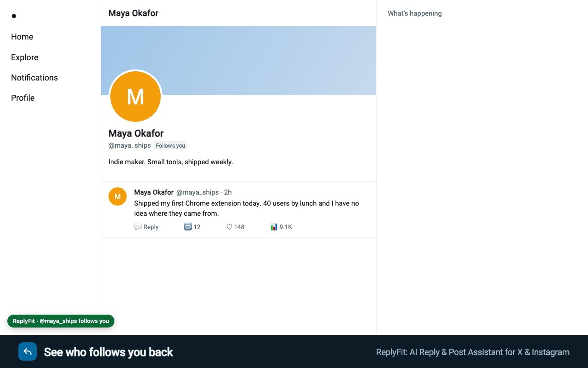Click the ReplyFit: AI Reply & Post Assistant text
The image size is (588, 368).
click(473, 352)
